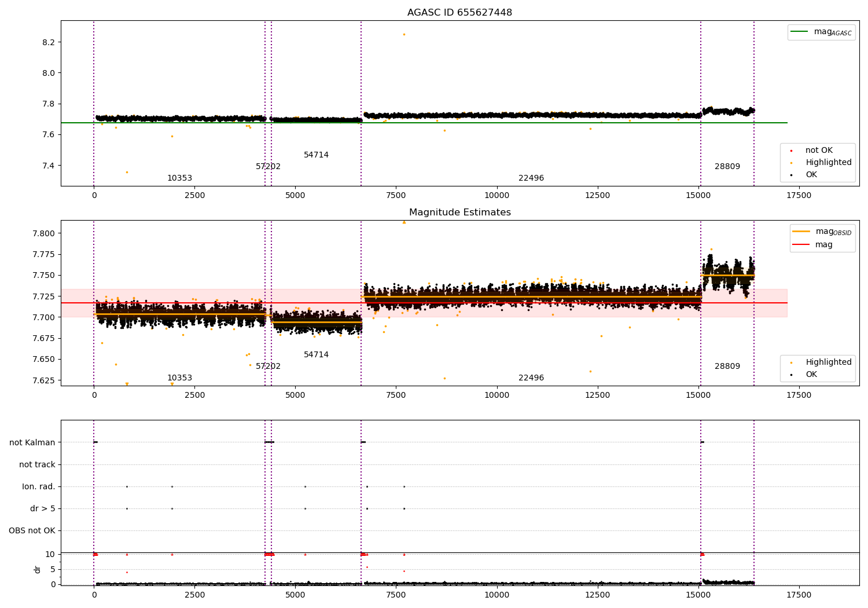
Task: Click the 'Ion. rad.' axis label
Action: (x=39, y=487)
